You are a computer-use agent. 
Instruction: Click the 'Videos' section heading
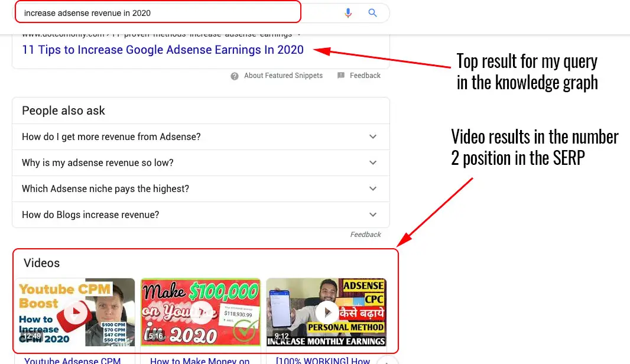point(42,263)
